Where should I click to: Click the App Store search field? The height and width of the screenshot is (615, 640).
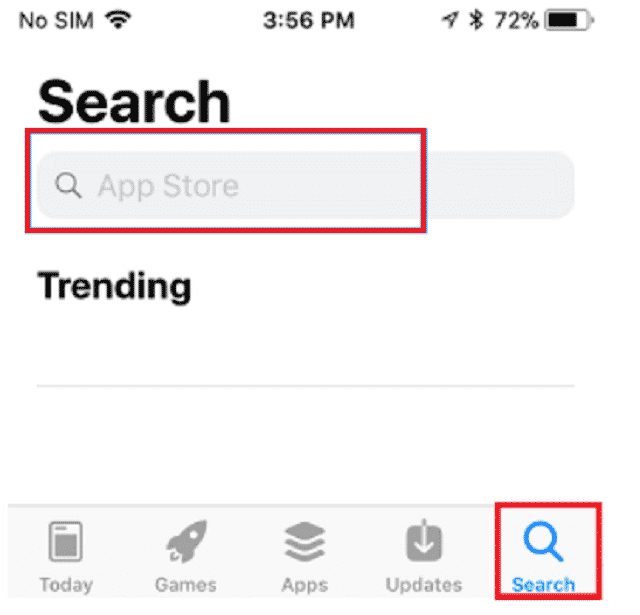[x=305, y=185]
